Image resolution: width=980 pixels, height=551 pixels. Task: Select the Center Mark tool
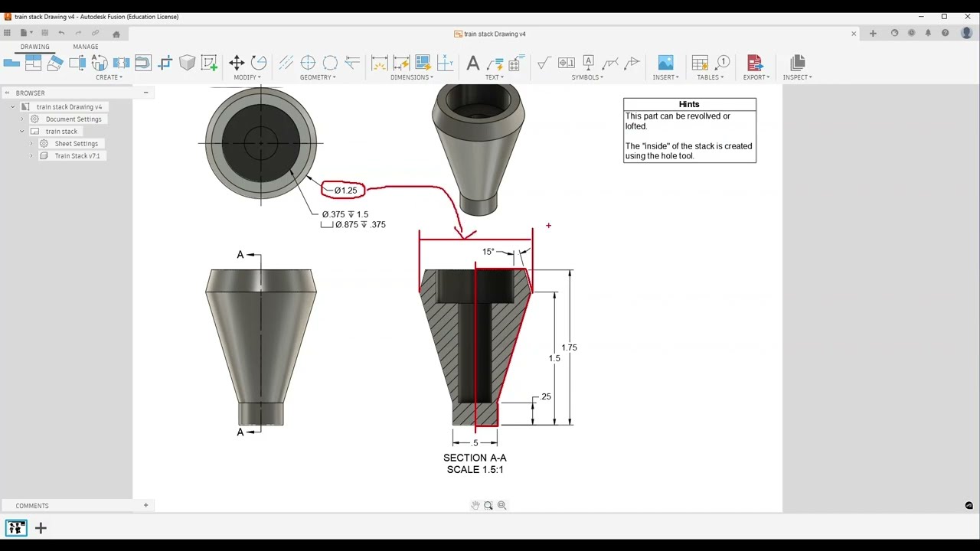point(308,63)
